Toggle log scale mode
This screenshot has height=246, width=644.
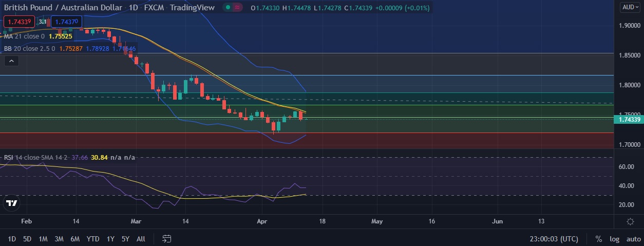click(614, 239)
